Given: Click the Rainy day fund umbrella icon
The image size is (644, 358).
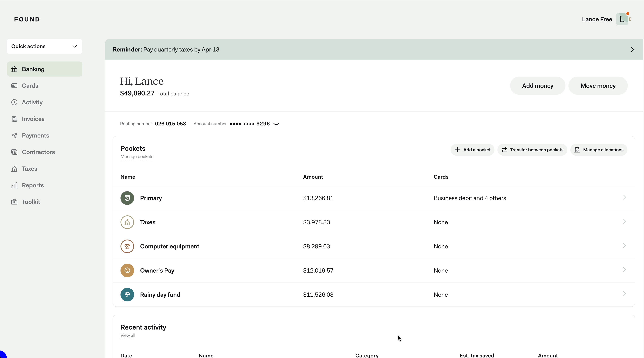Looking at the screenshot, I should pyautogui.click(x=127, y=295).
